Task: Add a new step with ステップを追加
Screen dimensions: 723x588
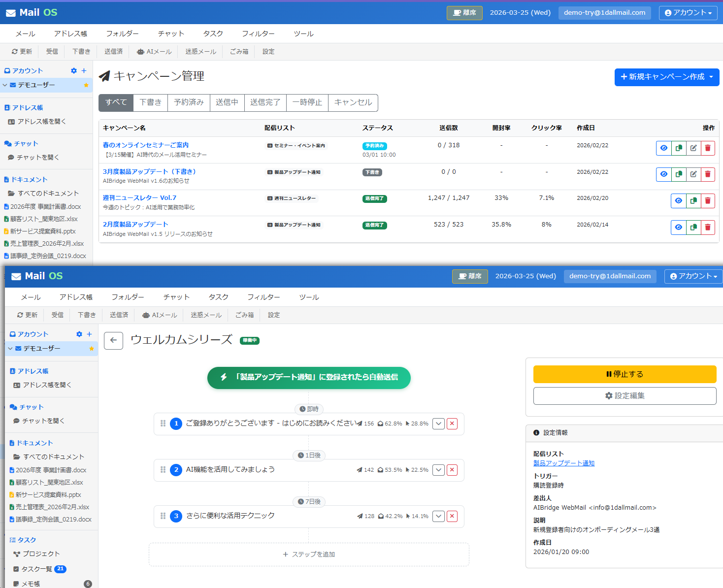Action: (x=309, y=554)
